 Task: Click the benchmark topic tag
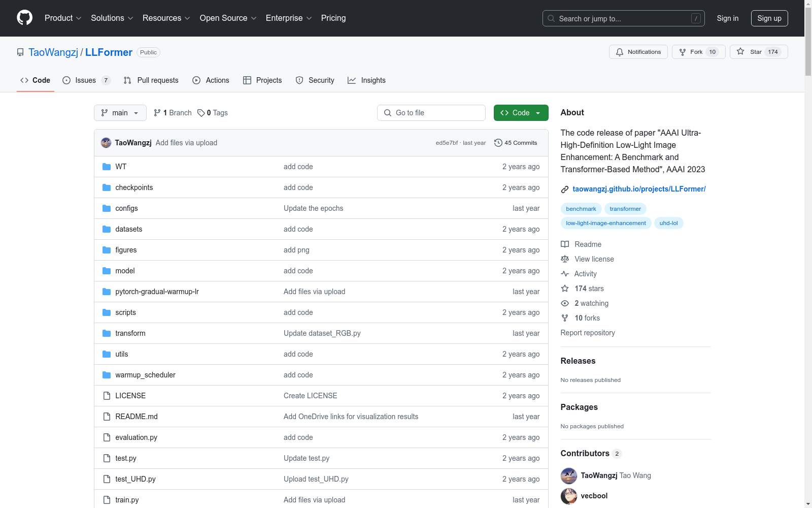tap(581, 209)
